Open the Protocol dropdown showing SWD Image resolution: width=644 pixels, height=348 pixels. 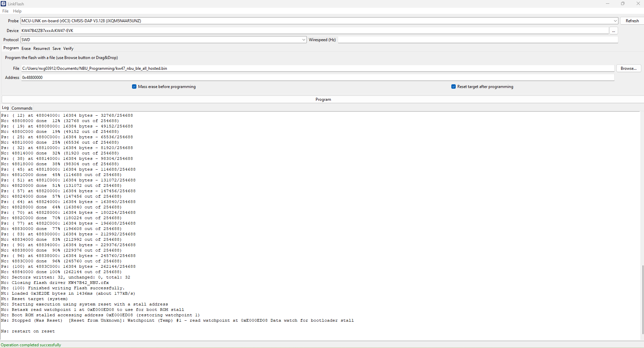[303, 39]
